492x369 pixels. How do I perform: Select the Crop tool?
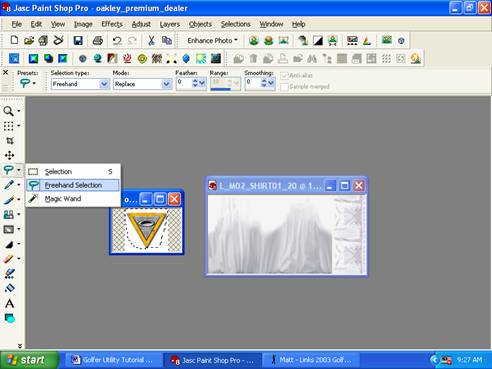pos(10,140)
